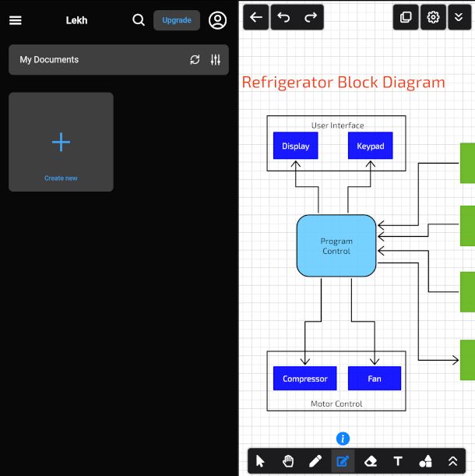Click the User Interface label
The image size is (475, 476).
[x=337, y=125]
